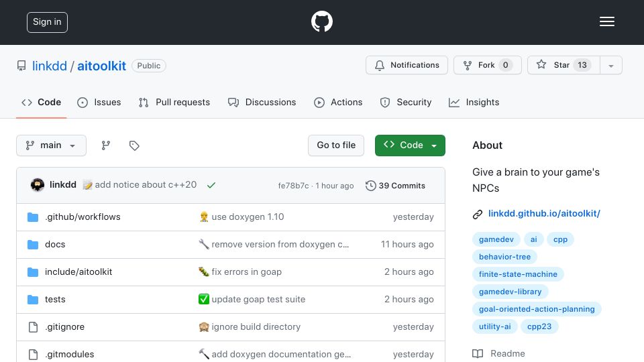Click the .github/workflows folder icon
Screen dimensions: 644x362
(x=33, y=217)
